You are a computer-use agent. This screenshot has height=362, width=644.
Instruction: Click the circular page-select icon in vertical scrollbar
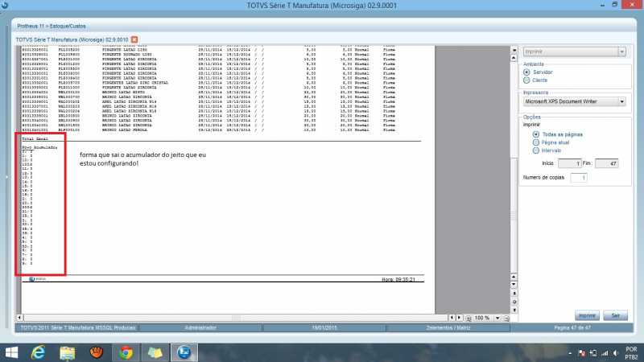(514, 302)
